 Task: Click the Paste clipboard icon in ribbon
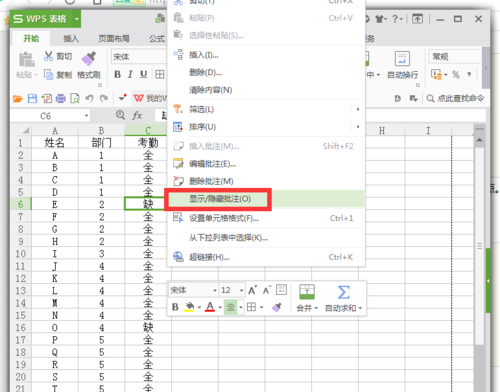[x=26, y=60]
